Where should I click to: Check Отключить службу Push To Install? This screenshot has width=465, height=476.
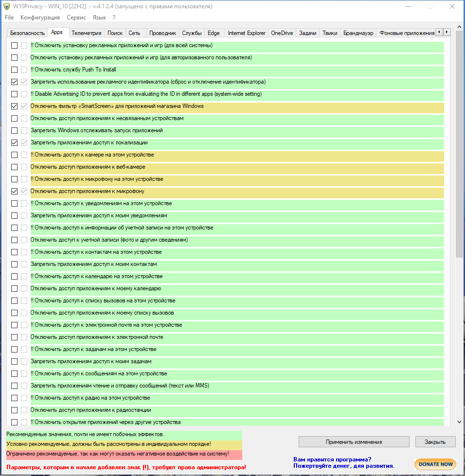14,70
